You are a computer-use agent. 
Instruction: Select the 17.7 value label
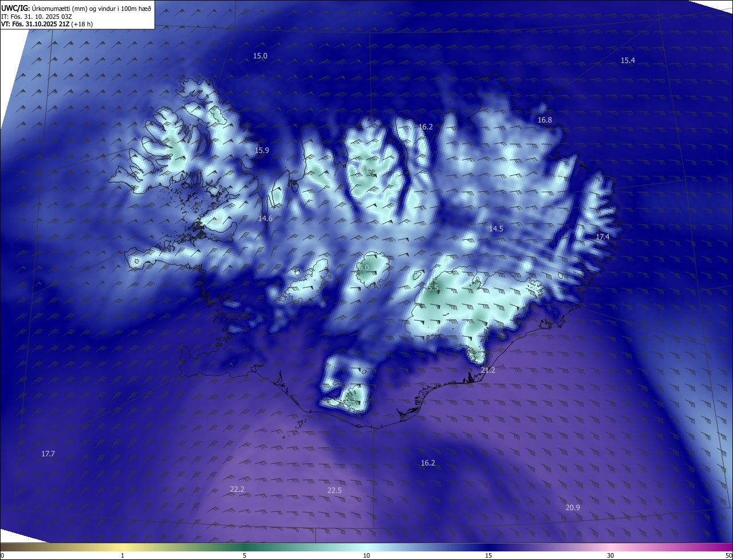click(48, 453)
